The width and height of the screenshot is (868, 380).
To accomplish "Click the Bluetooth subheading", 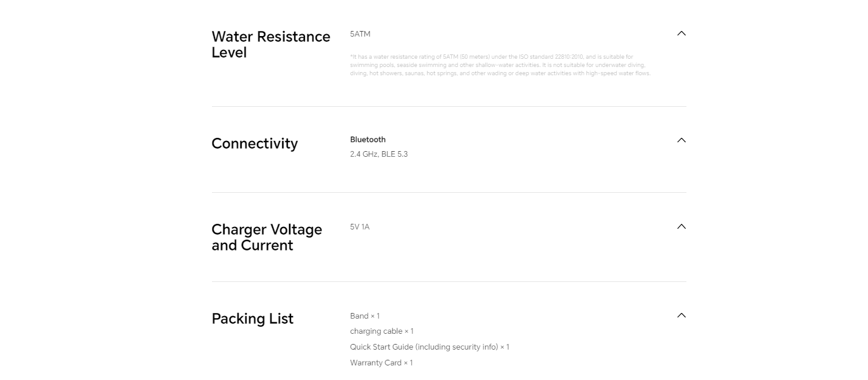I will click(x=368, y=140).
